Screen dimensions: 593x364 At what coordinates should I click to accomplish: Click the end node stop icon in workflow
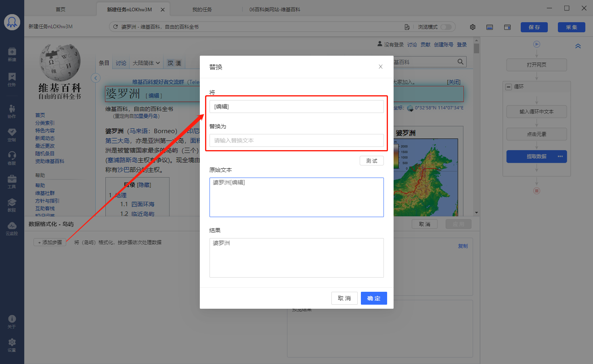pos(536,191)
